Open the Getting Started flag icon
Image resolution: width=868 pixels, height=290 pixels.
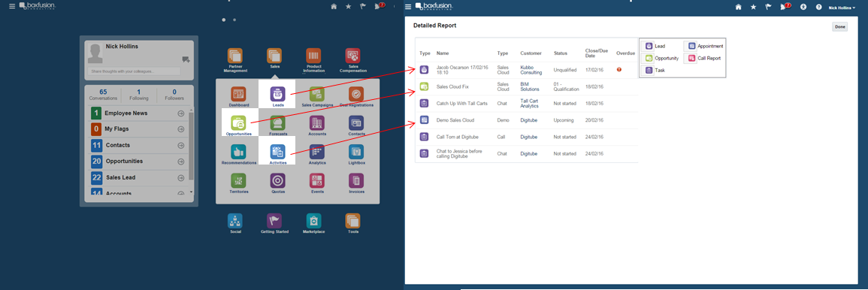pyautogui.click(x=274, y=221)
